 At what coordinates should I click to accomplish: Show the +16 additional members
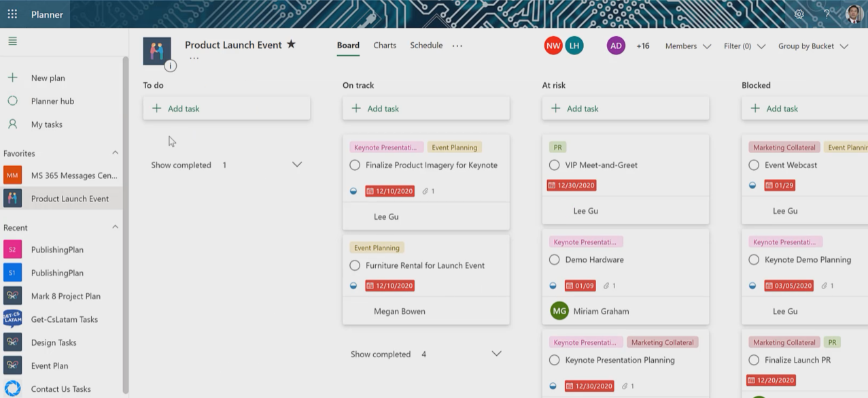(643, 46)
